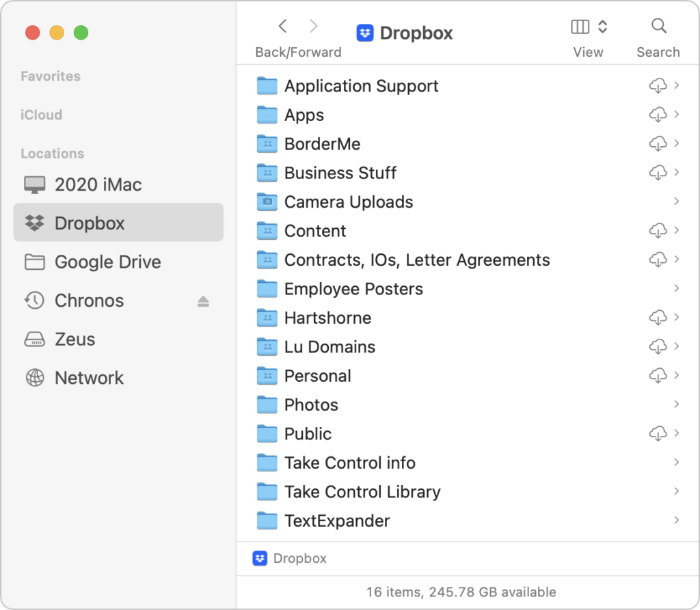The image size is (700, 610).
Task: Select 2020 iMac in the sidebar
Action: [x=118, y=184]
